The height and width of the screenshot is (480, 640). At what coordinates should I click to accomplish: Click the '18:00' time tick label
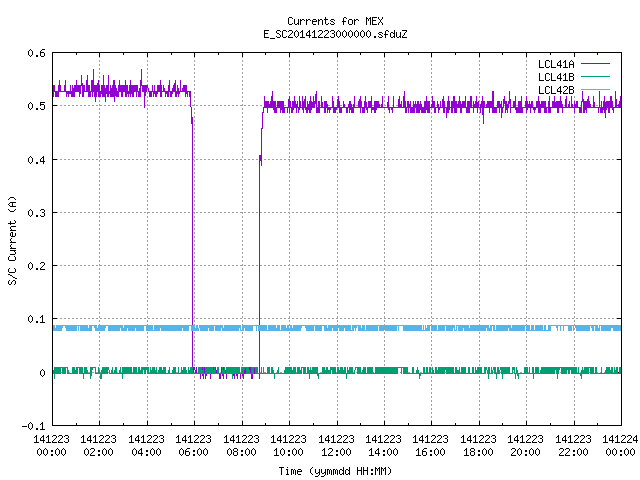point(478,452)
